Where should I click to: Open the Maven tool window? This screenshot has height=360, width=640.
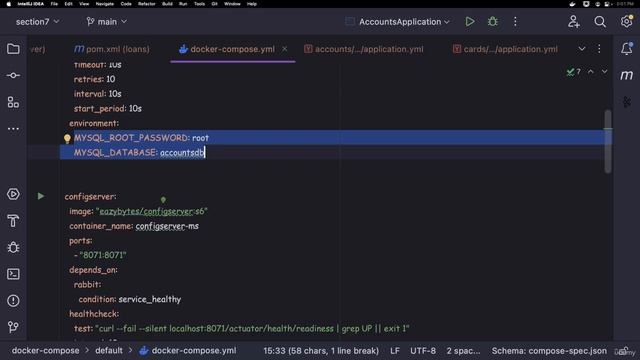627,75
